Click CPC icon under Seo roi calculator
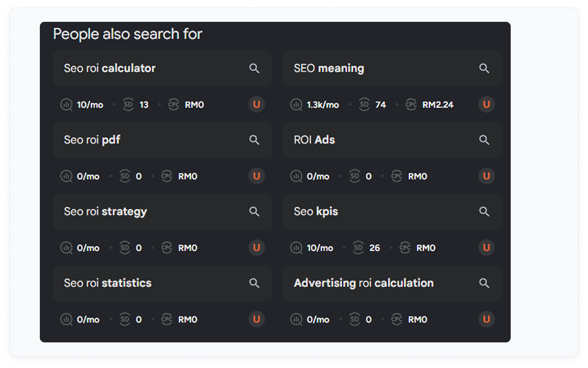Image resolution: width=588 pixels, height=368 pixels. [174, 105]
